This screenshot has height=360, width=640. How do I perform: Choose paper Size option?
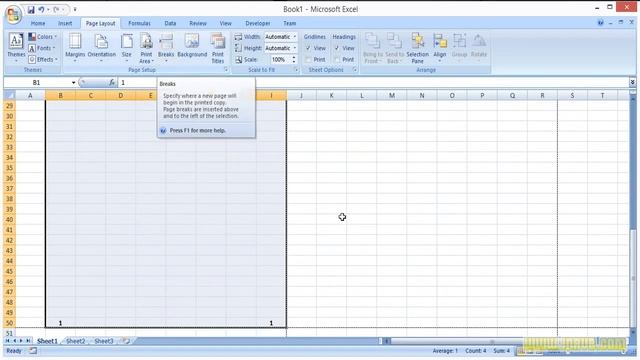pyautogui.click(x=127, y=47)
